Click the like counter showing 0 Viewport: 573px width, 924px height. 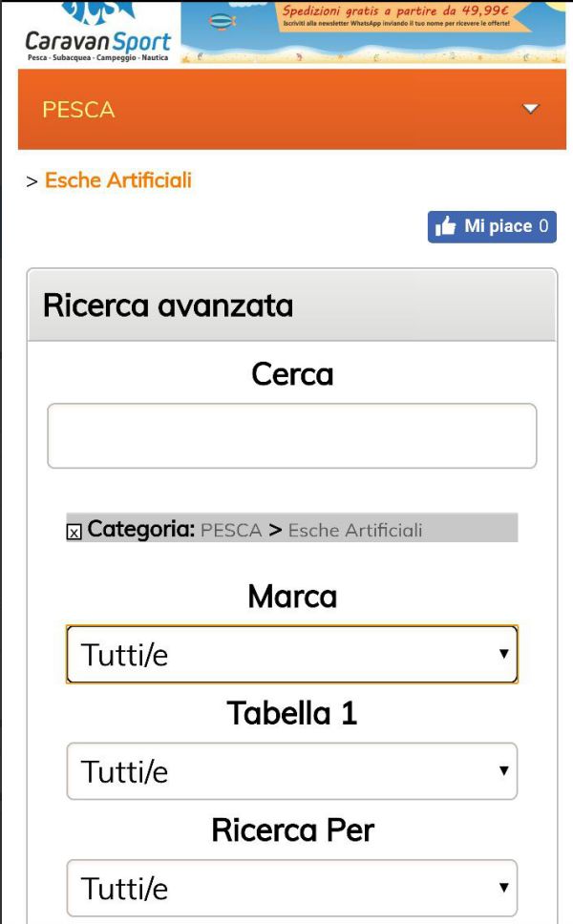543,226
